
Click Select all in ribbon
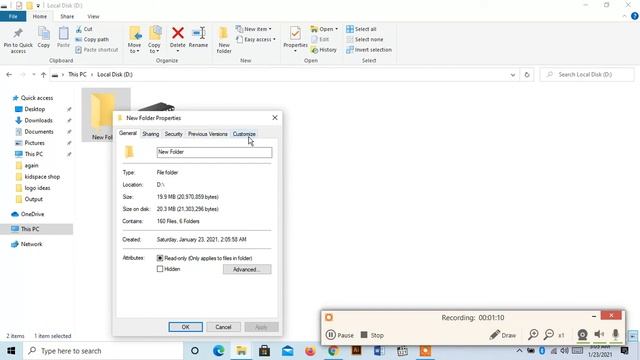pyautogui.click(x=361, y=29)
